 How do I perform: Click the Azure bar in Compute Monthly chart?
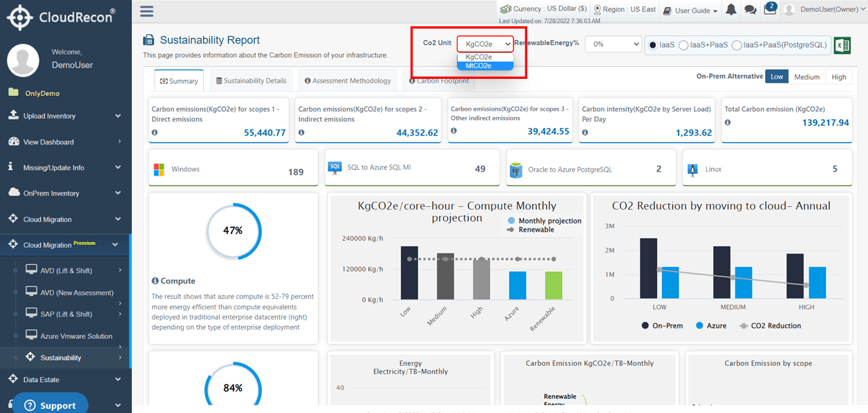coord(518,285)
